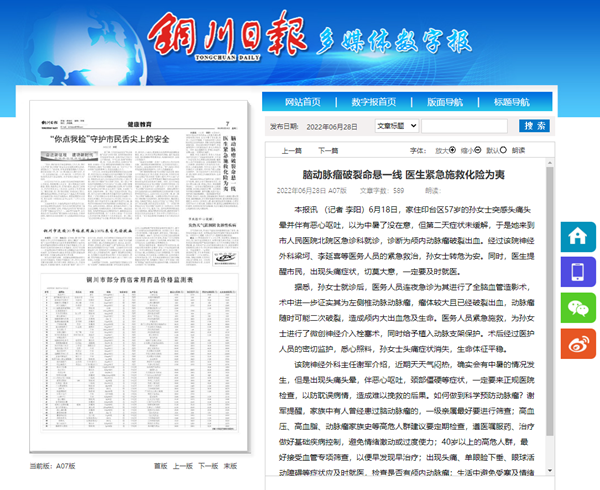Click the 铜川日报 logo in header
Screen dimensions: 600x490
(x=227, y=36)
